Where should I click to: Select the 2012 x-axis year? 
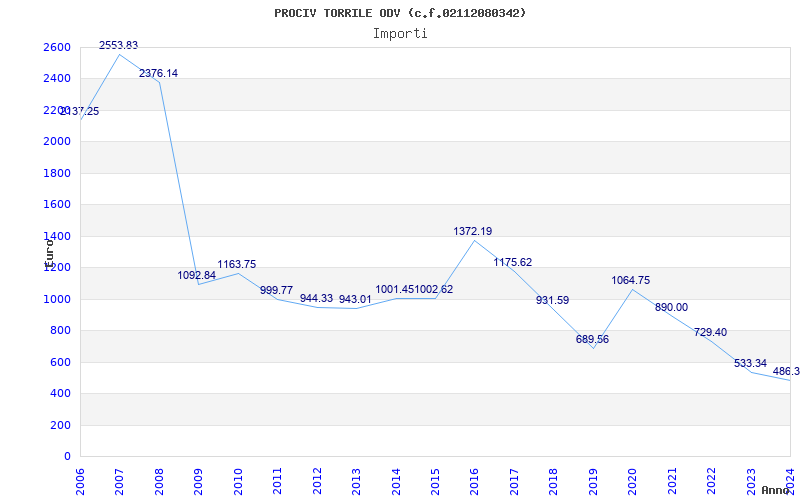[316, 481]
